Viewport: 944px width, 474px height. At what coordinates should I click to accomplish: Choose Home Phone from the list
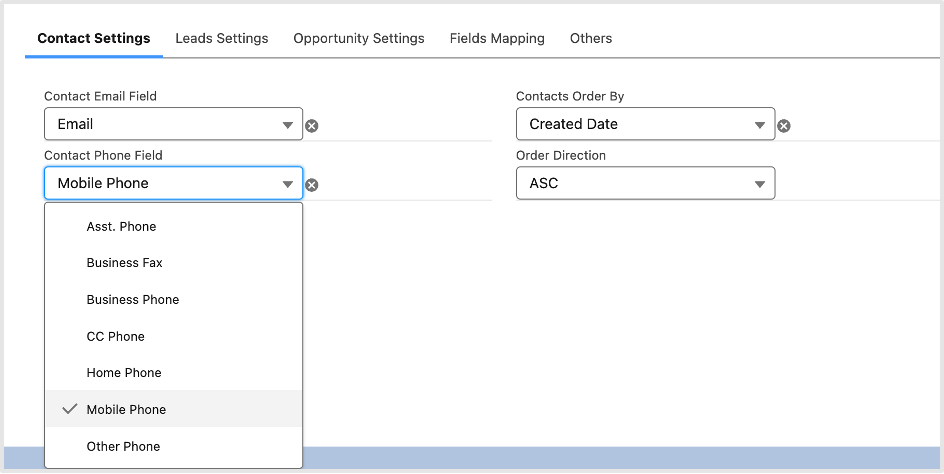pos(124,373)
